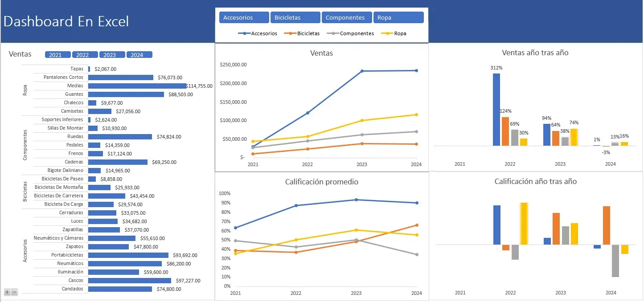Click the $114,755.00 Medias value label
The height and width of the screenshot is (302, 644).
coord(199,86)
